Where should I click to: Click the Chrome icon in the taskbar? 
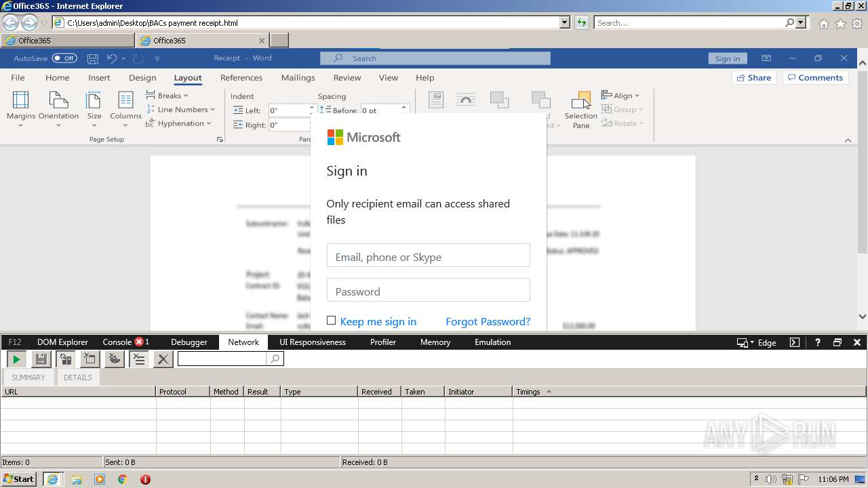[122, 479]
